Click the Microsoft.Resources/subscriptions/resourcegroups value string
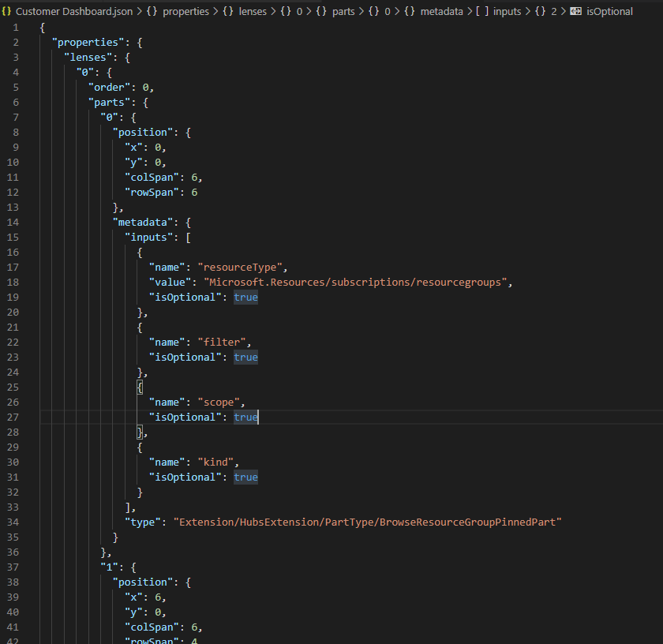 (x=358, y=282)
